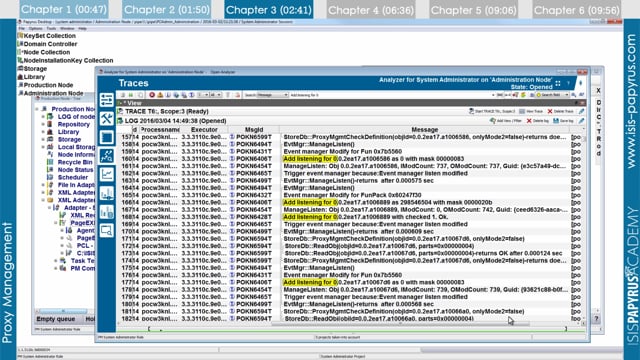640x360 pixels.
Task: Collapse the Production Node tree root
Action: pos(37,109)
